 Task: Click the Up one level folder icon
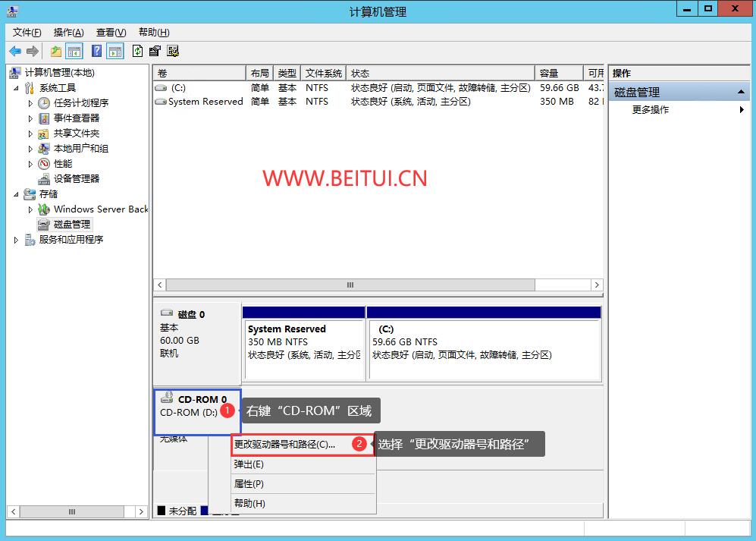[56, 51]
